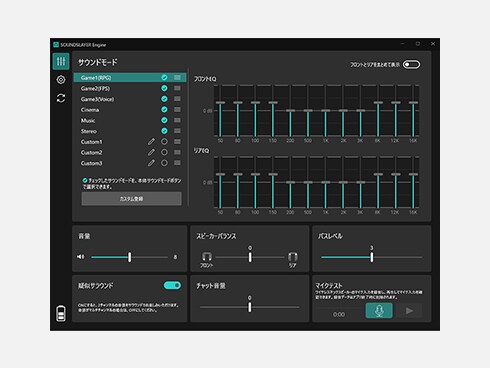Select the Game1(RPG) sound mode
Image resolution: width=490 pixels, height=368 pixels.
coord(130,77)
